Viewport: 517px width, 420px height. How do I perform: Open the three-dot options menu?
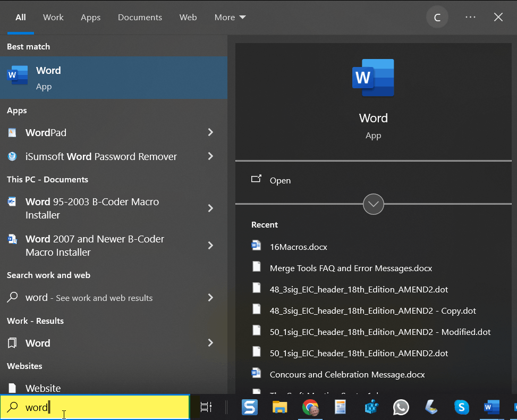[470, 18]
